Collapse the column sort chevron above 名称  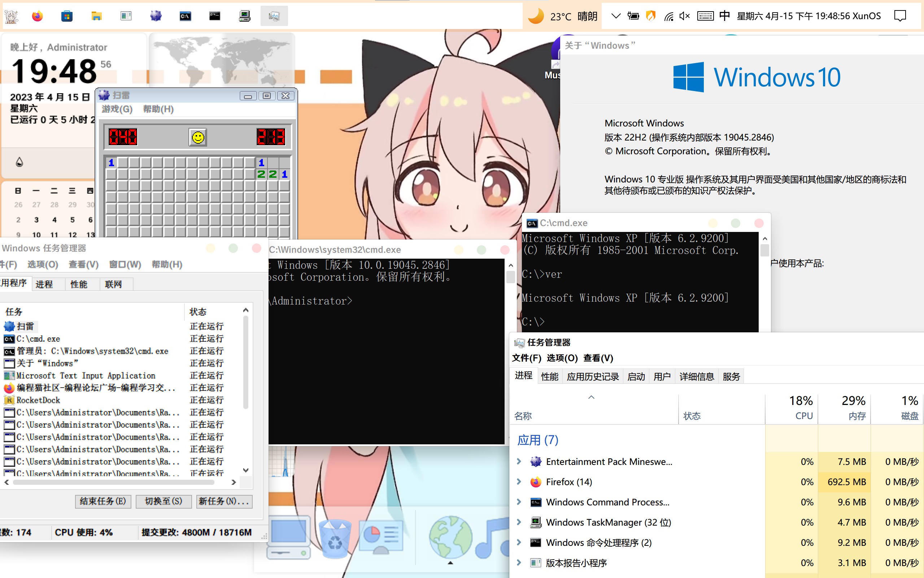coord(592,398)
